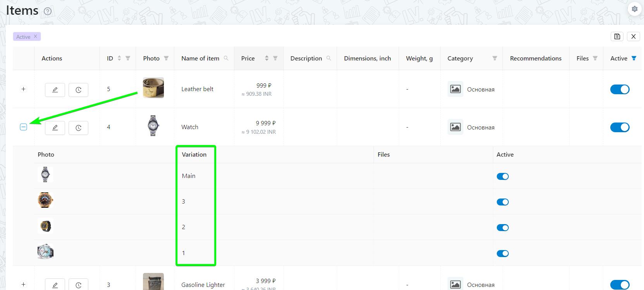Click search icon in Name of item column
Image resolution: width=644 pixels, height=290 pixels.
(x=226, y=58)
